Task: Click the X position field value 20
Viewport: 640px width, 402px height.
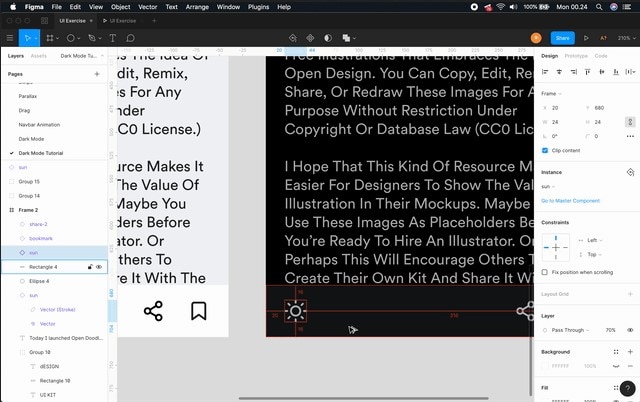Action: (555, 108)
